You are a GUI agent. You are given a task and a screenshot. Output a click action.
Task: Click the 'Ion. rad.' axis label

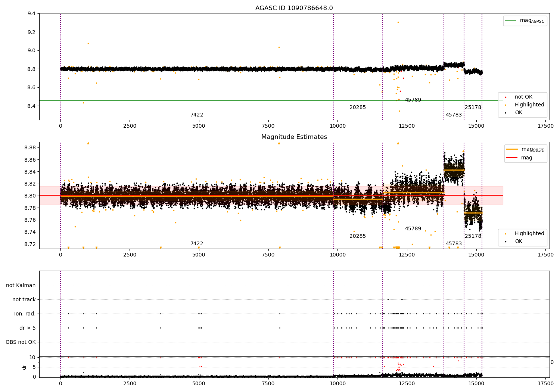[x=25, y=314]
